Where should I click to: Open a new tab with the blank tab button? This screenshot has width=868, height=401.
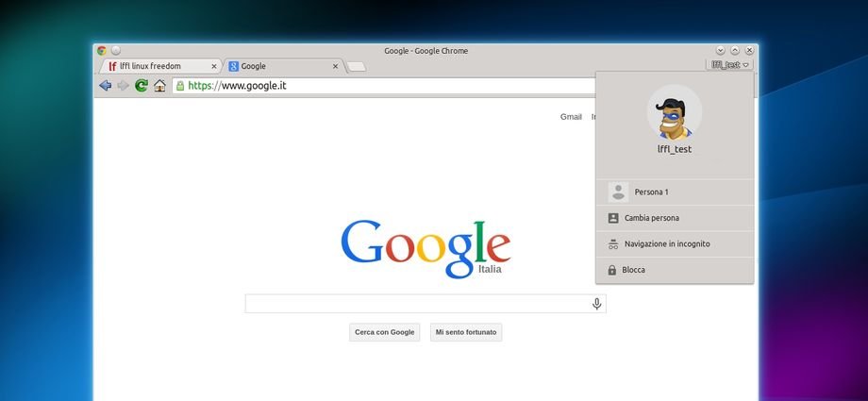click(x=356, y=67)
